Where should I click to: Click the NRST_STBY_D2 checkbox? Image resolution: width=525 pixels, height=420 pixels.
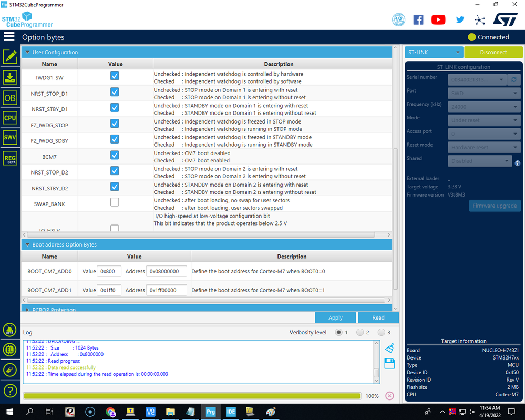pos(115,186)
